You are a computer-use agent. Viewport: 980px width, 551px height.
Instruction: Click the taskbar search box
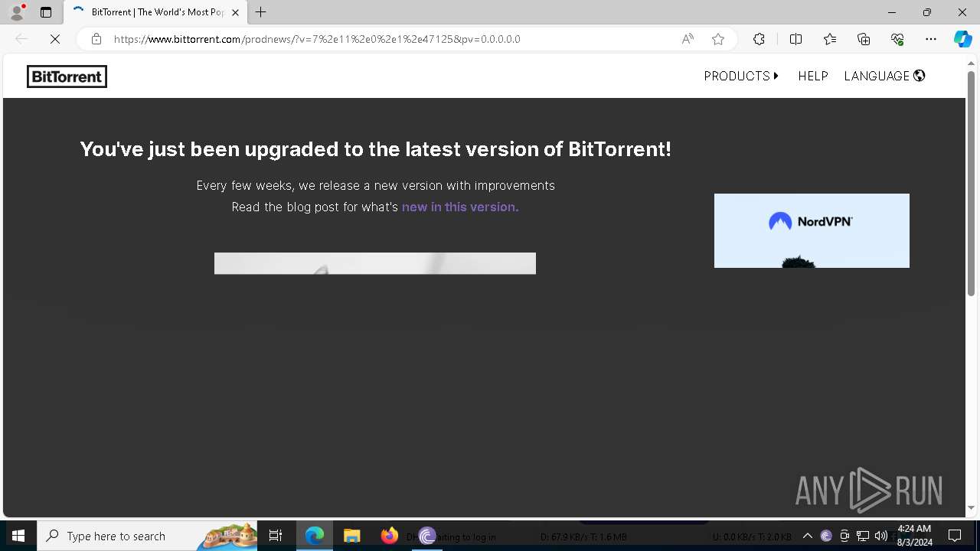(x=149, y=536)
